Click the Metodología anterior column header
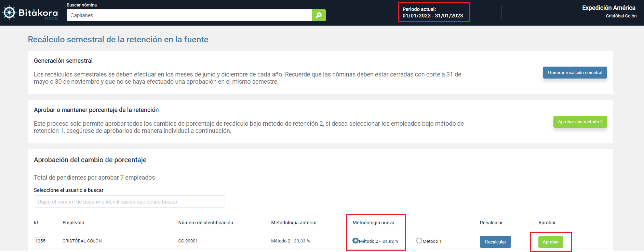This screenshot has height=252, width=644. click(x=294, y=223)
